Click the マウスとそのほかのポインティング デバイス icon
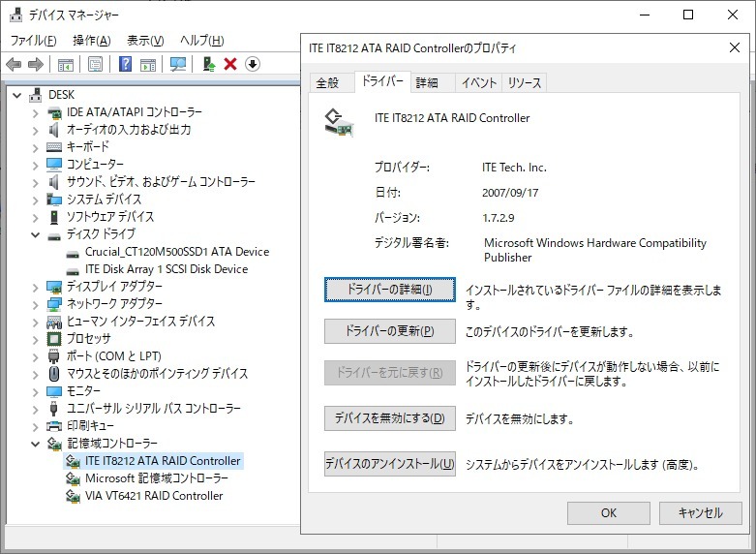 point(54,374)
